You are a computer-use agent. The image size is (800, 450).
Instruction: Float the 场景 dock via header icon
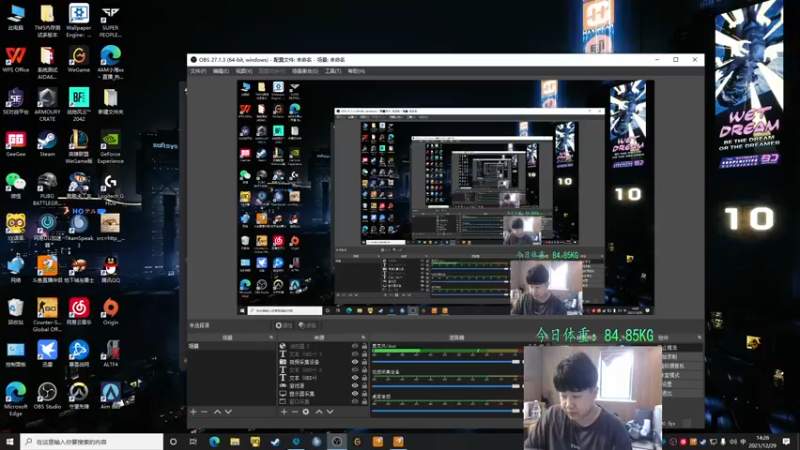coord(271,337)
